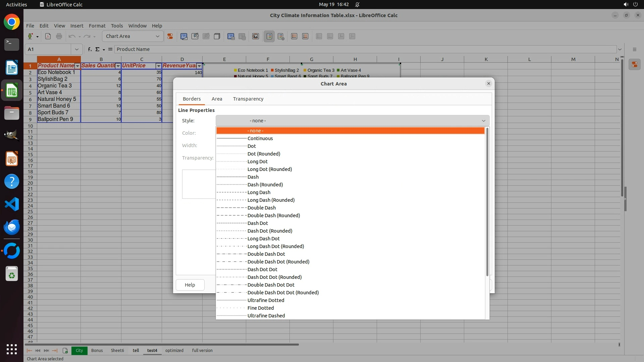The width and height of the screenshot is (644, 362).
Task: Click the Help button in dialog
Action: coord(190,285)
